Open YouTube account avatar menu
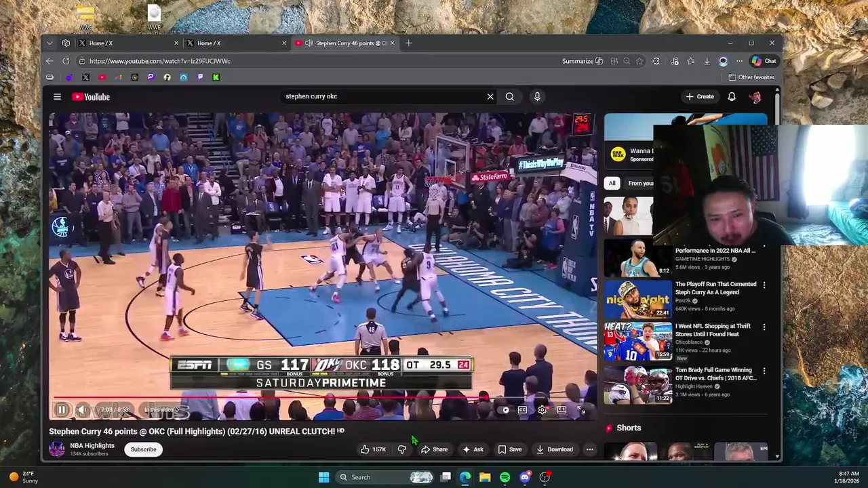This screenshot has width=868, height=488. point(755,97)
